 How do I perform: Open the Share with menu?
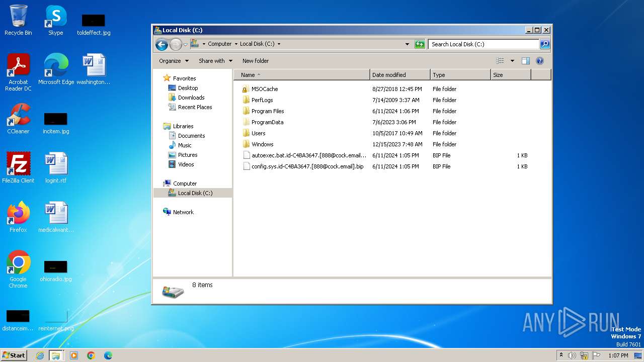[215, 61]
